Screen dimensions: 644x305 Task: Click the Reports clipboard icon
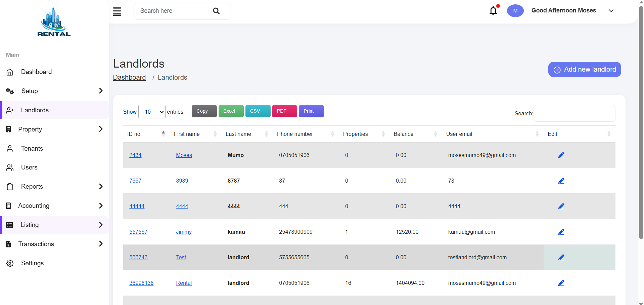tap(10, 187)
